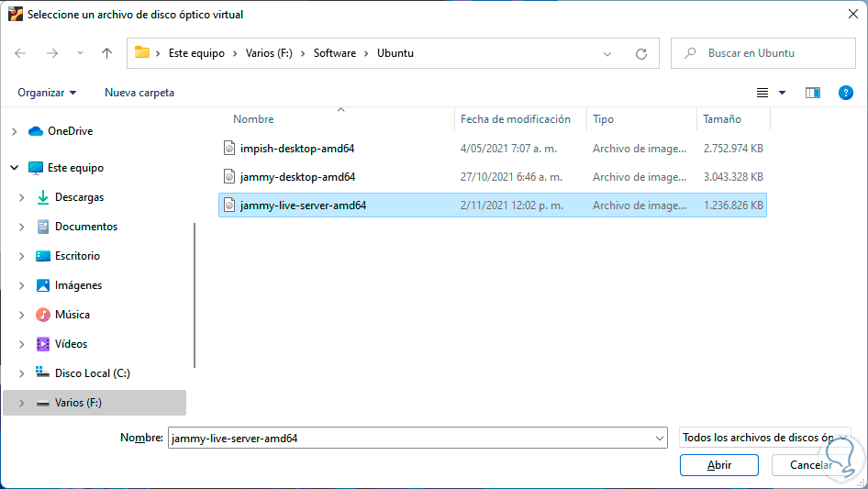Refresh the Ubuntu folder view

(641, 53)
